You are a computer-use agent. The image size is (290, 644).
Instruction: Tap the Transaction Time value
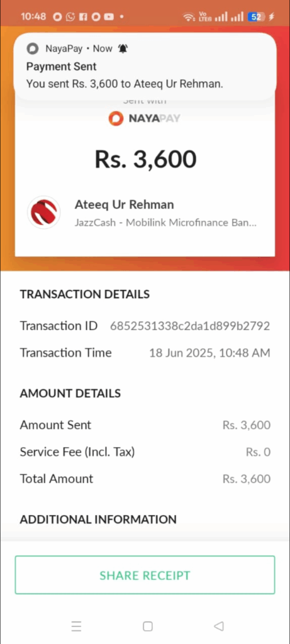[x=209, y=353]
